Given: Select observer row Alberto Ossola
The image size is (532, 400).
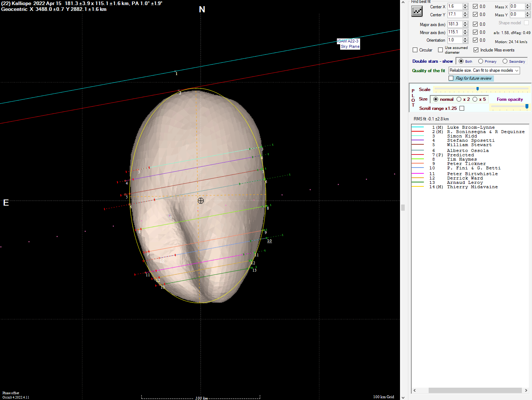Looking at the screenshot, I should 470,150.
